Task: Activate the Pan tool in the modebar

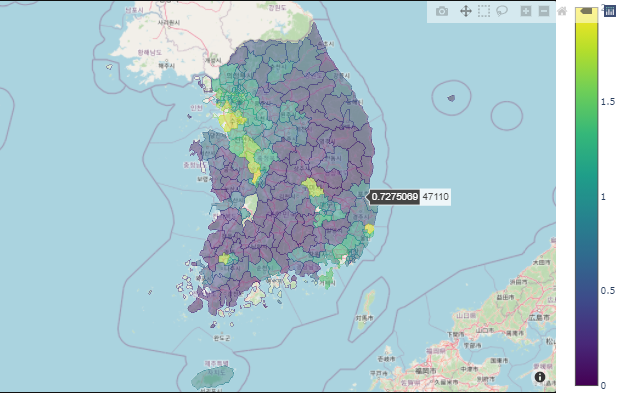Action: [x=466, y=11]
